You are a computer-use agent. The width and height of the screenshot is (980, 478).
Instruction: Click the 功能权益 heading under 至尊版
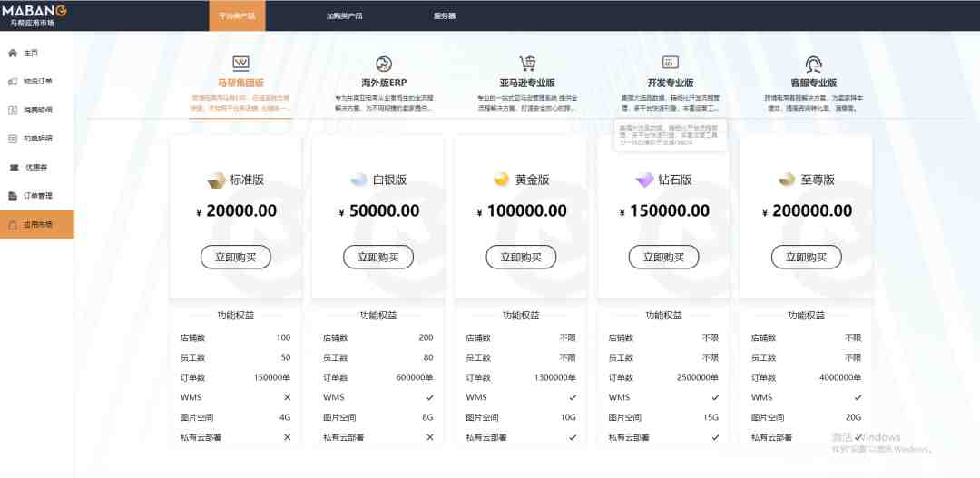coord(807,316)
